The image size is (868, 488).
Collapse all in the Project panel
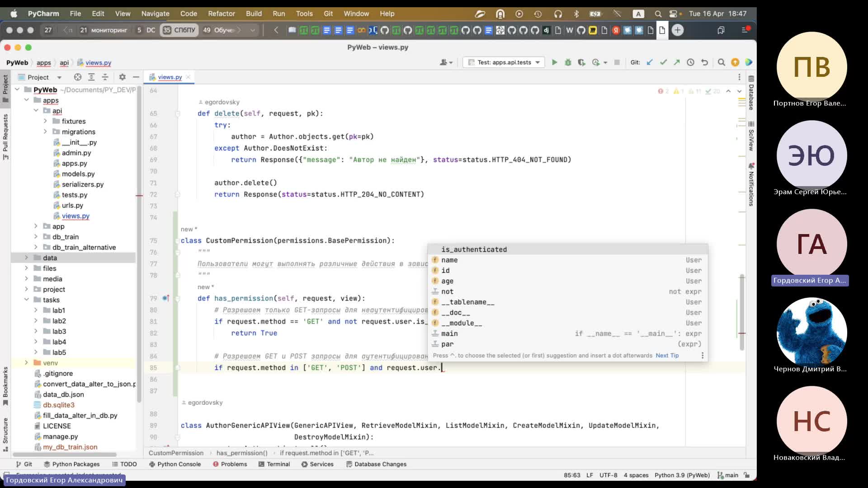pos(105,77)
